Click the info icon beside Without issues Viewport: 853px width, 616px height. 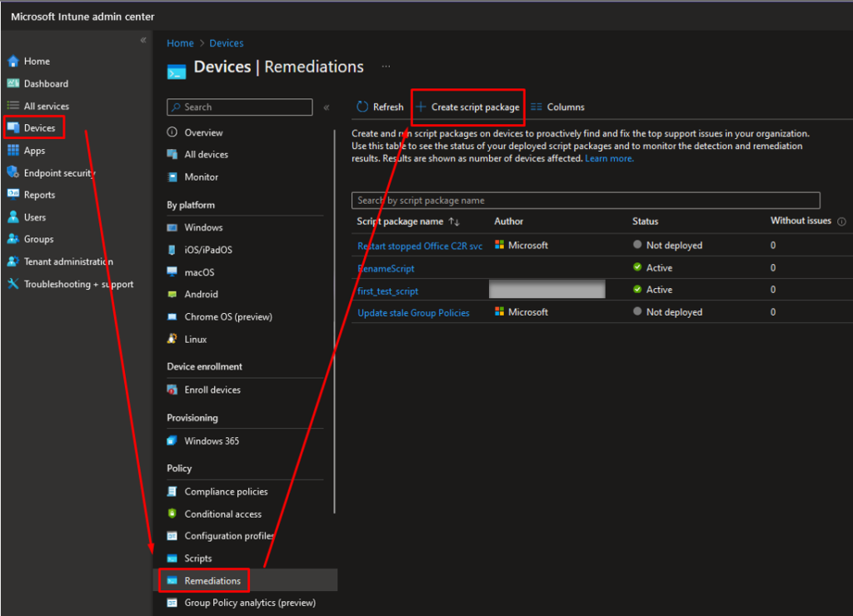coord(841,221)
